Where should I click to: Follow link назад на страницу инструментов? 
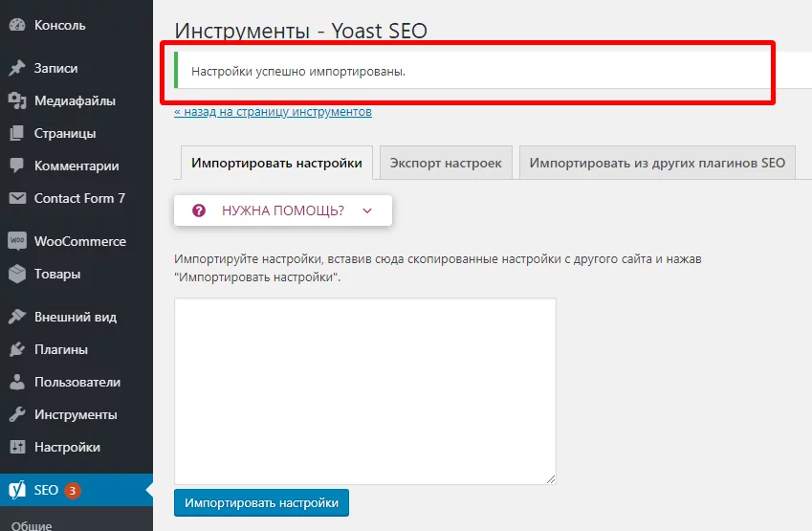273,111
